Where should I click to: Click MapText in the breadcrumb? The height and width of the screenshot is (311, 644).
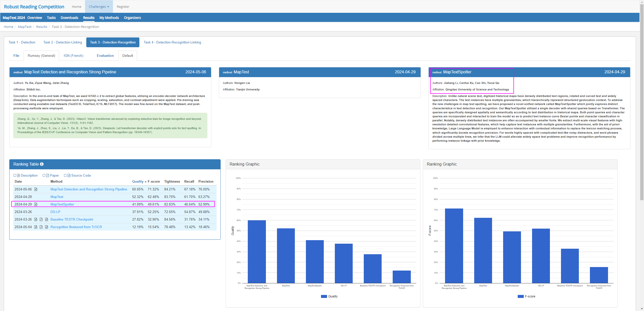tap(25, 27)
